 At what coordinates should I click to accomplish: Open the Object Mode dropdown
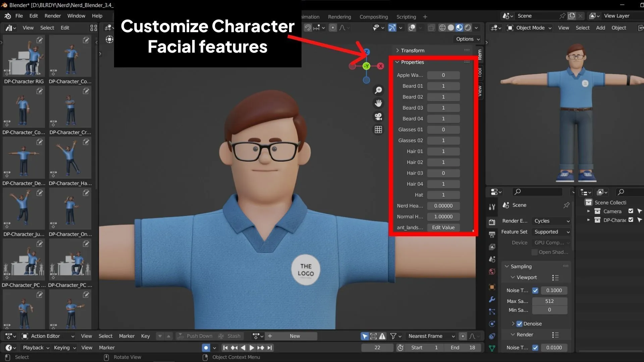pyautogui.click(x=530, y=28)
